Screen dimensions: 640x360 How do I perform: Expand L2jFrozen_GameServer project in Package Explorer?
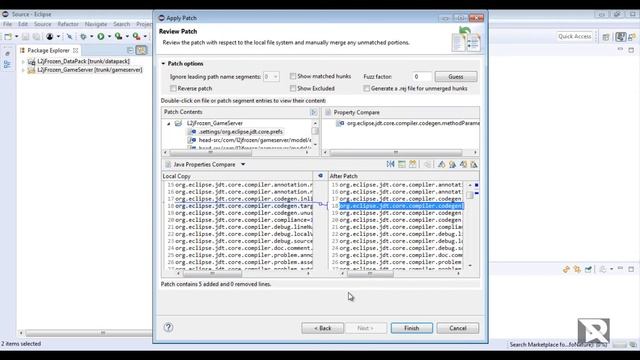23,70
